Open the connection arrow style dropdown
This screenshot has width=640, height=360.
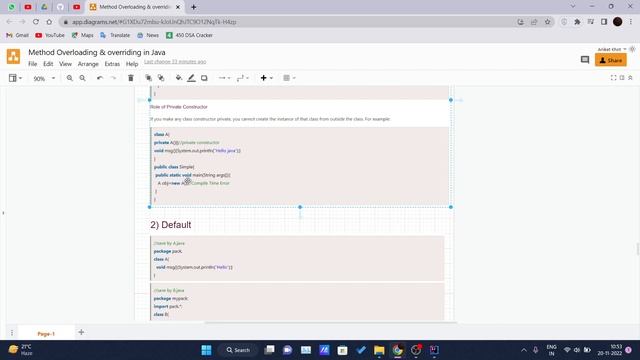point(224,78)
